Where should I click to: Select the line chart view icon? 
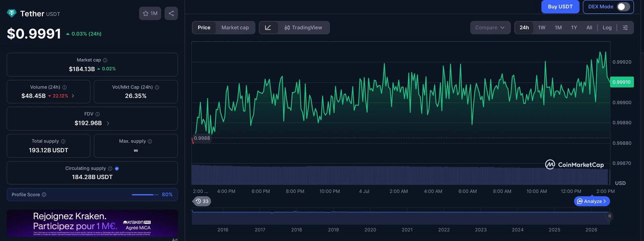click(268, 27)
